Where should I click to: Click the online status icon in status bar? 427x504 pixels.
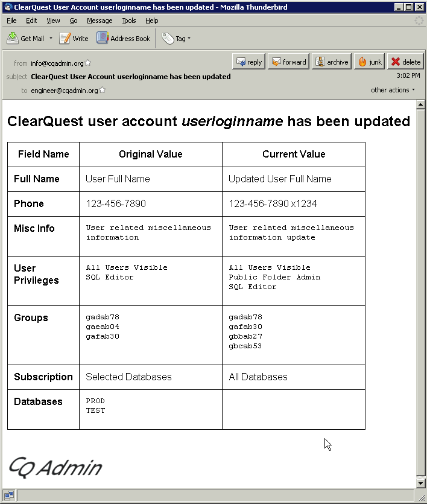click(x=9, y=496)
